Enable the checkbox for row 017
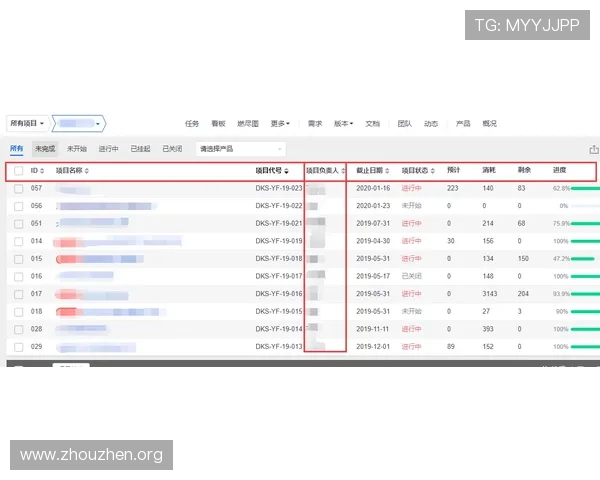Screen dimensions: 600x480 18,294
